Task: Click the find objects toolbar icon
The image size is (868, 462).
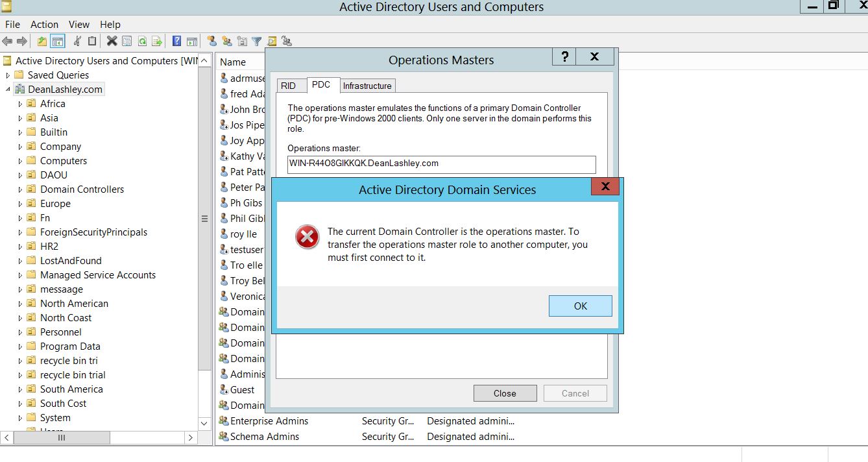Action: point(272,42)
